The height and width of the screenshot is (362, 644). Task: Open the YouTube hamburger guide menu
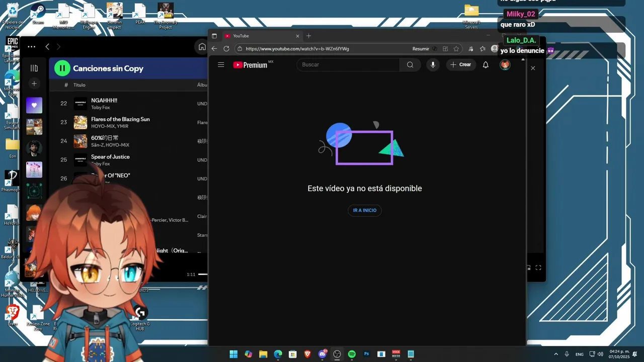[221, 64]
